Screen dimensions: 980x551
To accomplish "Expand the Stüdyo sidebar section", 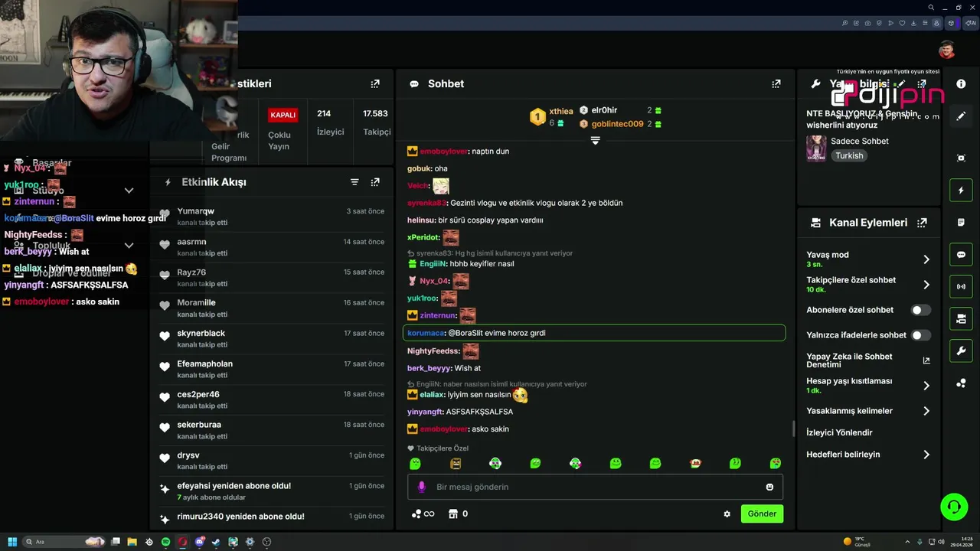I will [129, 191].
